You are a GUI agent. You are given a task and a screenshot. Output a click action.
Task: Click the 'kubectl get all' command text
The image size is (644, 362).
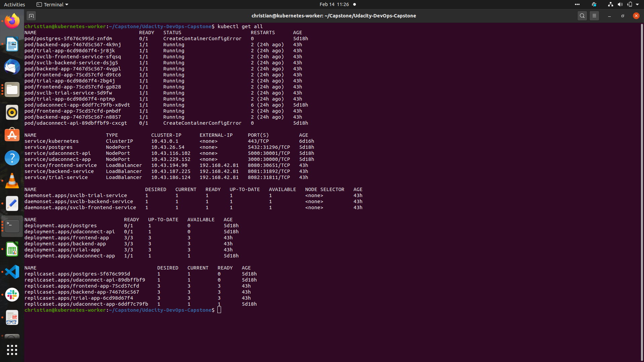tap(240, 26)
